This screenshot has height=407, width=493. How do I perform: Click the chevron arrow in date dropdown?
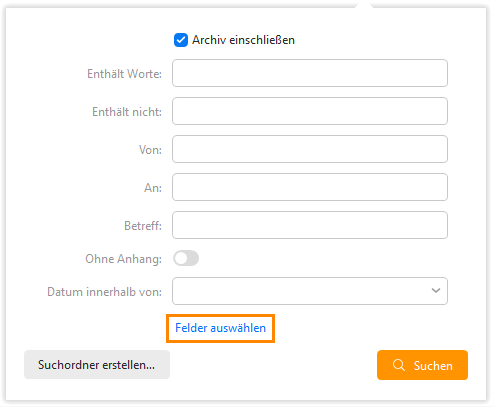(436, 291)
